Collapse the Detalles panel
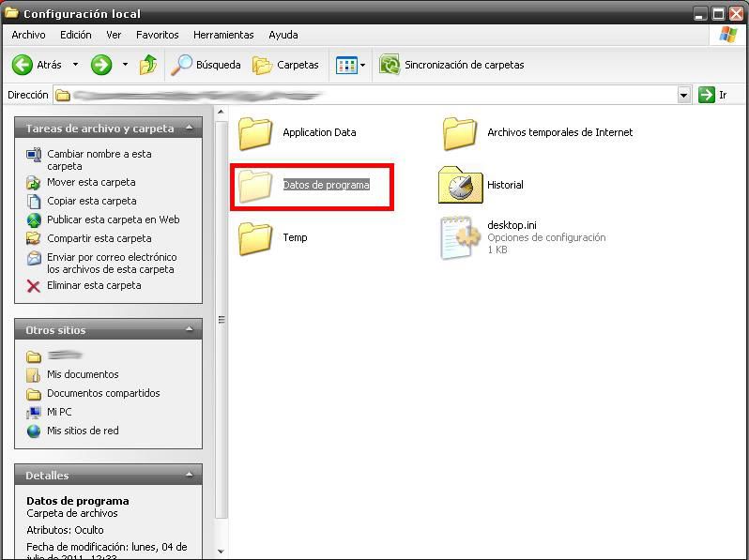749x560 pixels. (x=190, y=475)
